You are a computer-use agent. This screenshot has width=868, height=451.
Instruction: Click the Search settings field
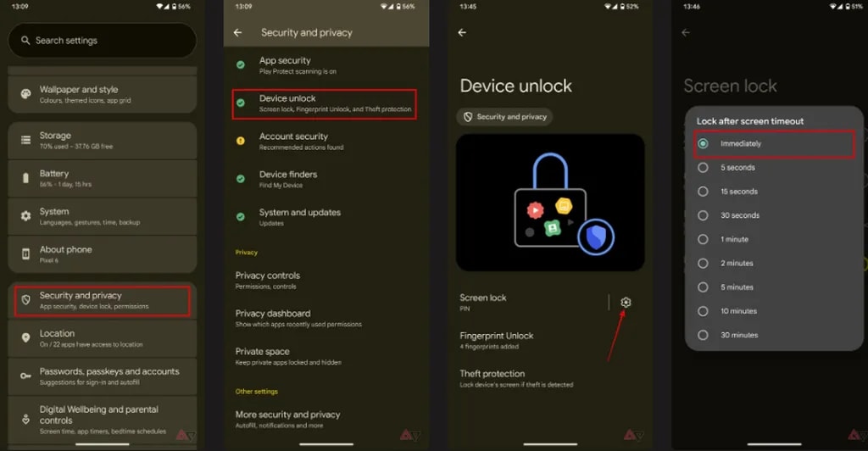[x=103, y=41]
